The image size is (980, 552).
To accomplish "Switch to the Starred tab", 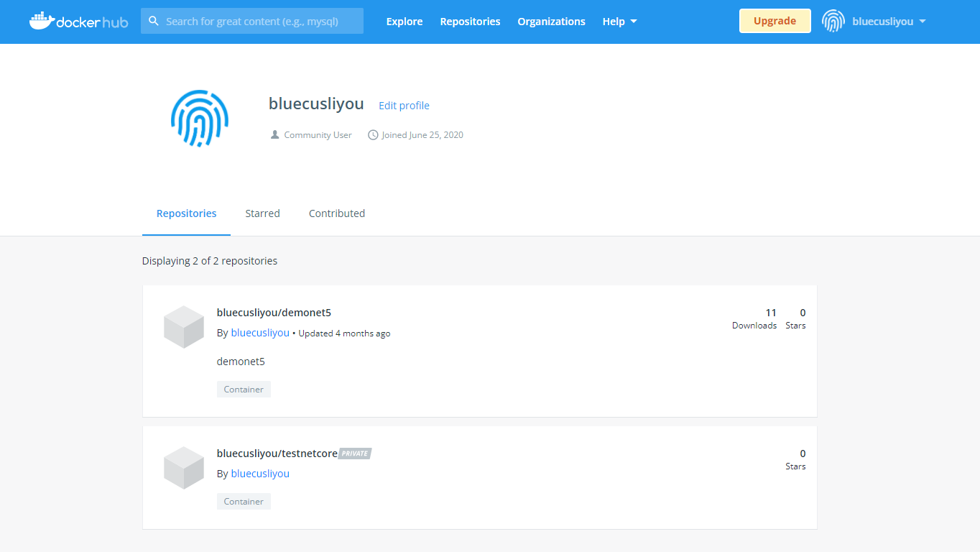I will [x=262, y=213].
